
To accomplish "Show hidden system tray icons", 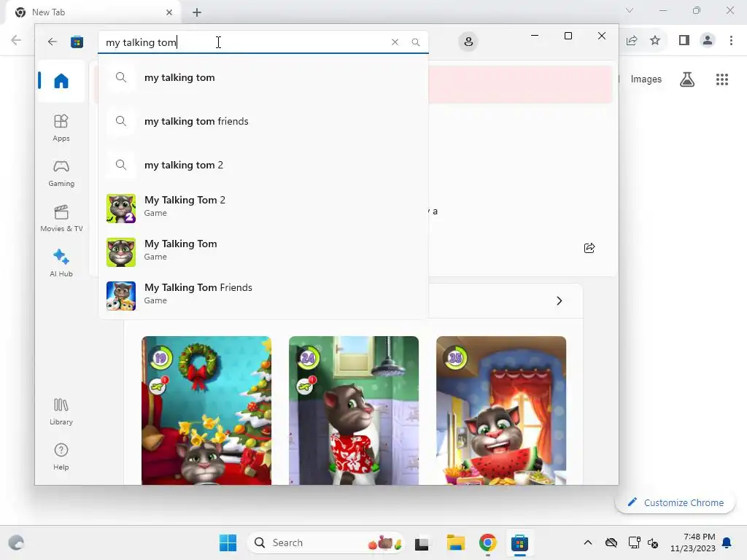I will pyautogui.click(x=588, y=542).
